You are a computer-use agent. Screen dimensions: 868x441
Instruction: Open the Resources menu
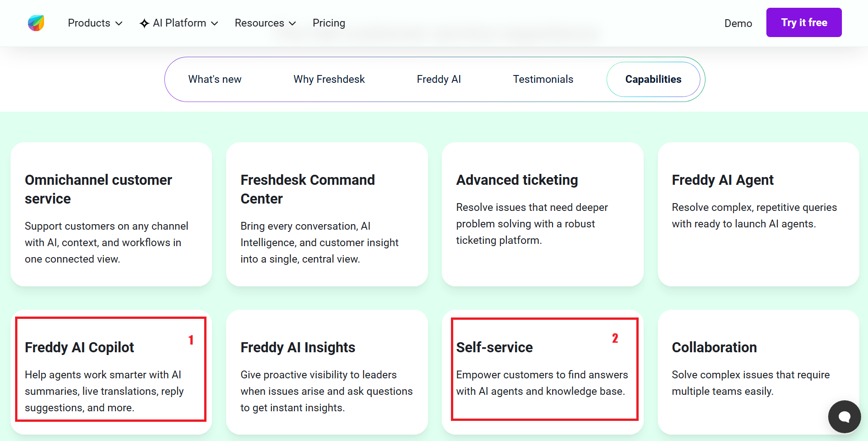point(266,23)
